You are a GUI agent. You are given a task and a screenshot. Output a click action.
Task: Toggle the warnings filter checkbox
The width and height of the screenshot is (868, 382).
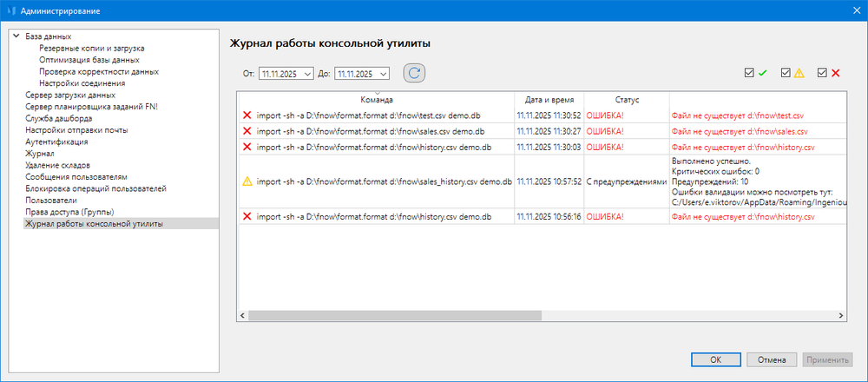pyautogui.click(x=786, y=74)
